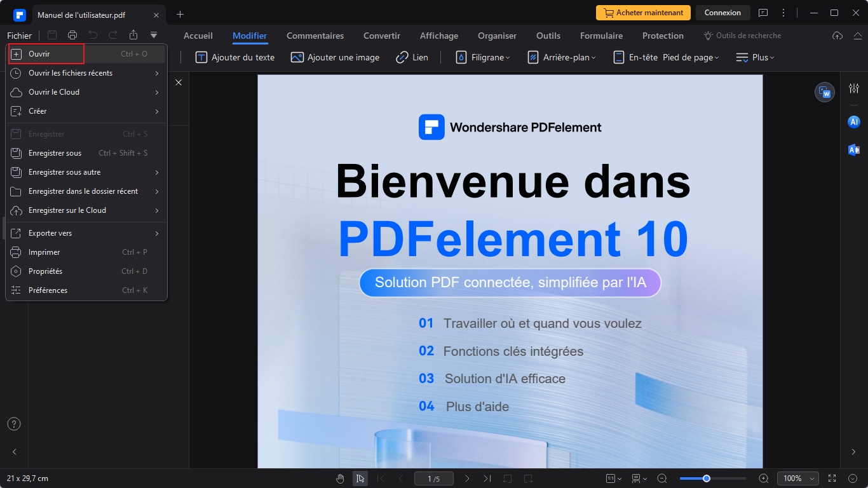Screen dimensions: 868x488
Task: Click Ajouter une image tool
Action: [x=335, y=57]
